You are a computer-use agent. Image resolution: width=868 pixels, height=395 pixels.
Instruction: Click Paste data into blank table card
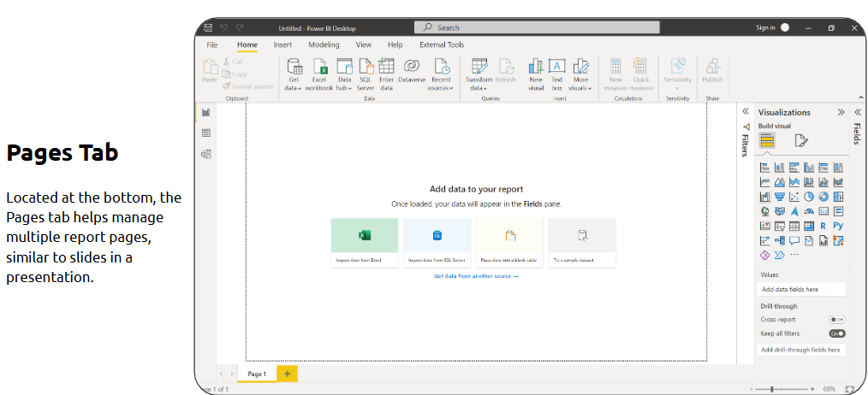tap(509, 243)
